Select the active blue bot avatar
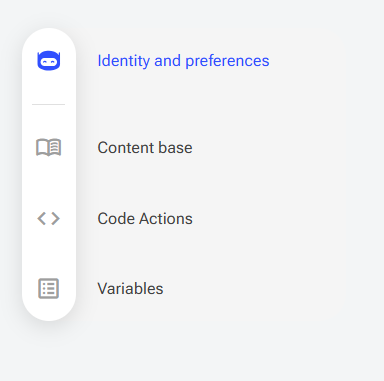The image size is (384, 381). pos(49,61)
